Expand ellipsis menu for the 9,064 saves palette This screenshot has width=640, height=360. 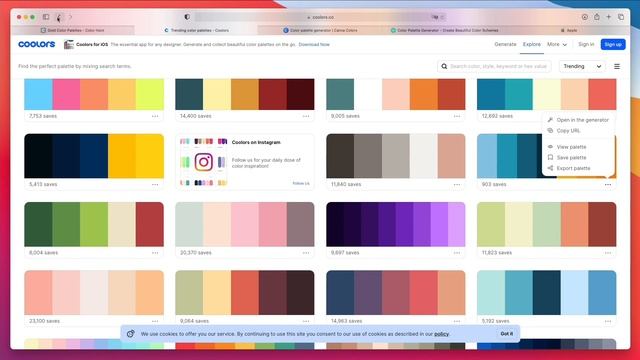click(x=306, y=321)
